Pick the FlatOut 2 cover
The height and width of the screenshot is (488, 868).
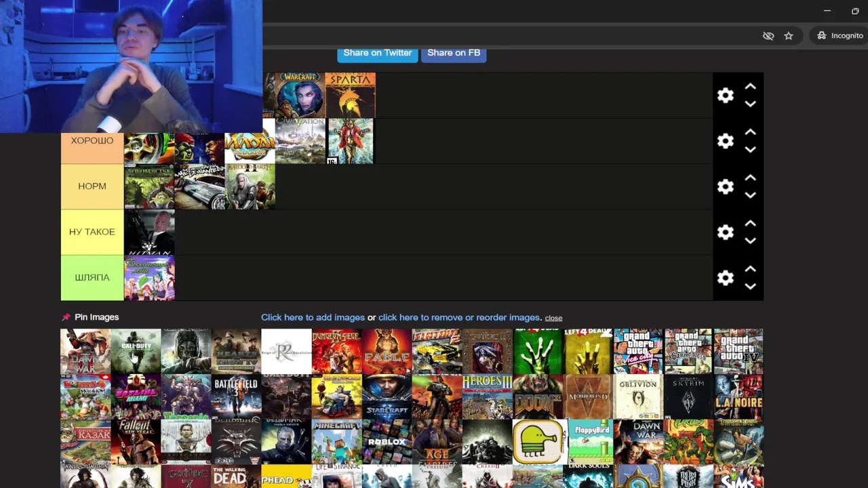(437, 351)
